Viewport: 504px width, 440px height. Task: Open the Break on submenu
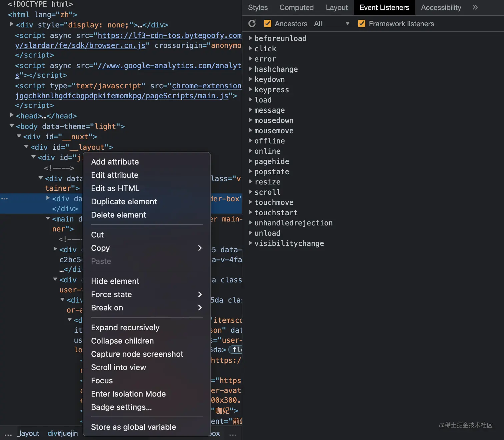click(147, 308)
